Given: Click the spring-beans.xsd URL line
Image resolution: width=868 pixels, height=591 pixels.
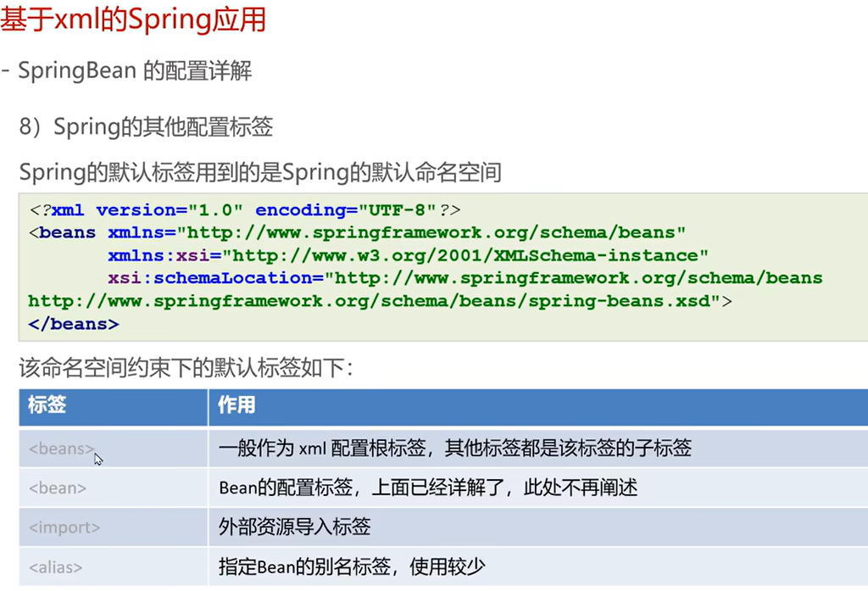Looking at the screenshot, I should 374,300.
